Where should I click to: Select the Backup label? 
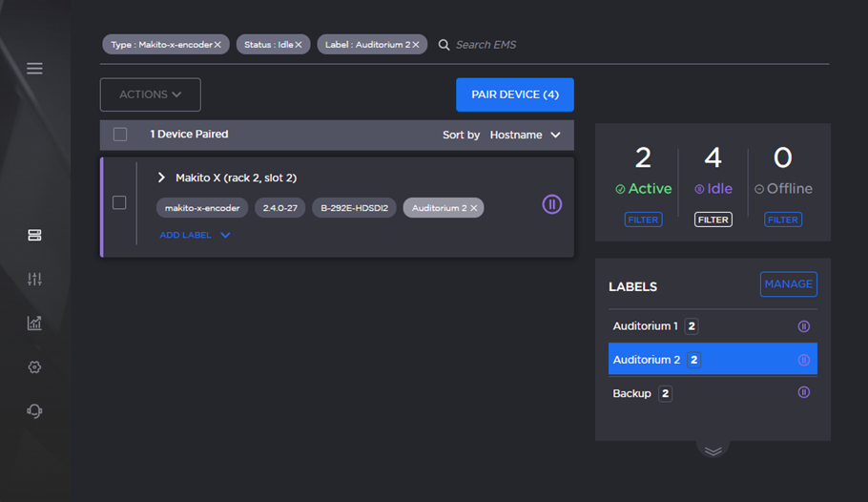coord(631,393)
